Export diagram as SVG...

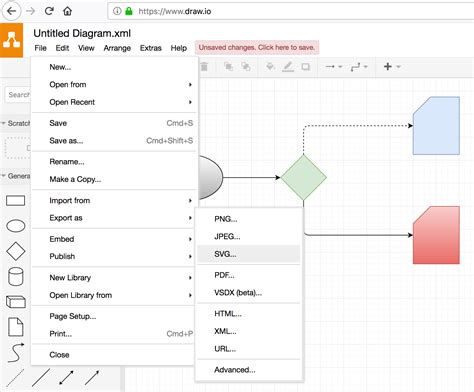pyautogui.click(x=249, y=254)
